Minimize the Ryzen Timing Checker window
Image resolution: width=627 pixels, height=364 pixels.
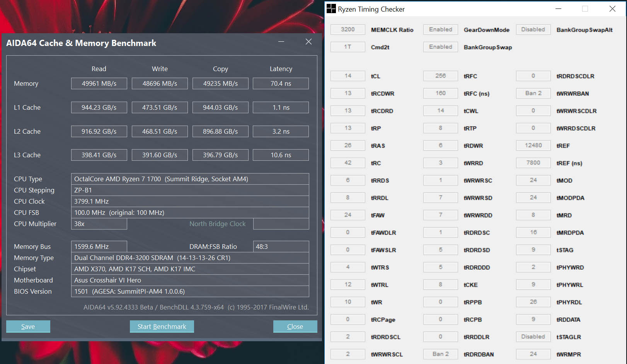tap(558, 9)
